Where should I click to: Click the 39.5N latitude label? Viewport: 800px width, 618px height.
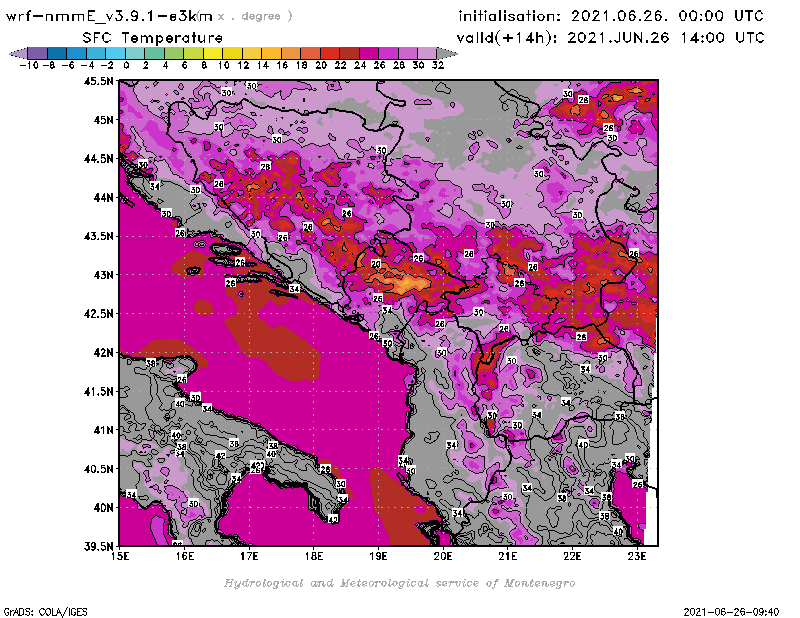(98, 546)
